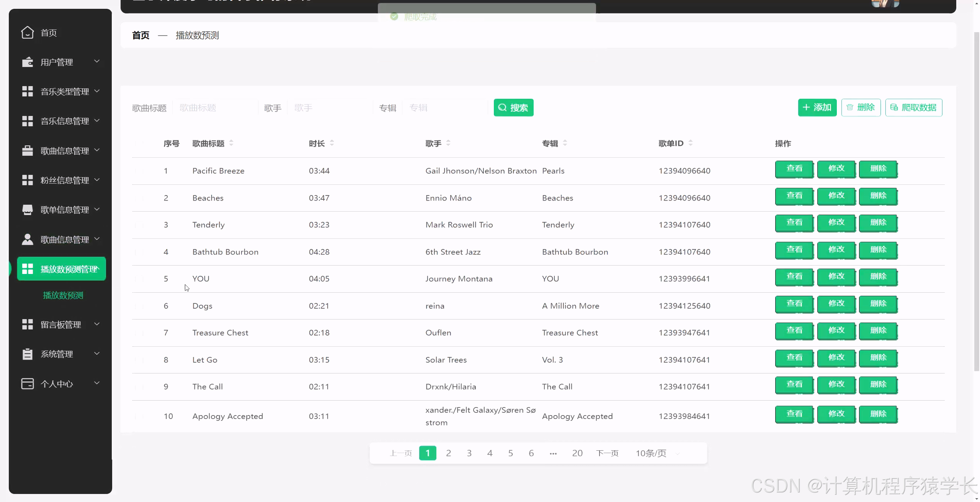The height and width of the screenshot is (502, 980).
Task: Click 查看 for the Tenderly row
Action: pyautogui.click(x=794, y=223)
